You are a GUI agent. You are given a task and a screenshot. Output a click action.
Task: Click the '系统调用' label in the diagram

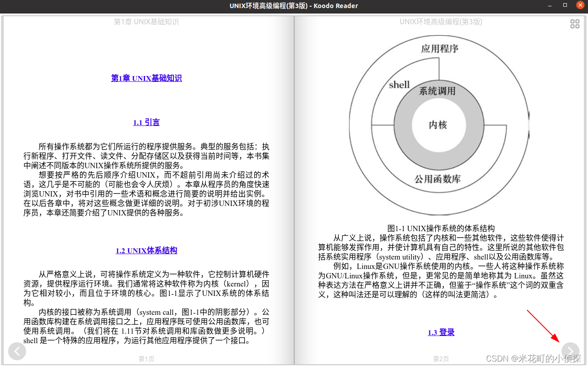(437, 91)
